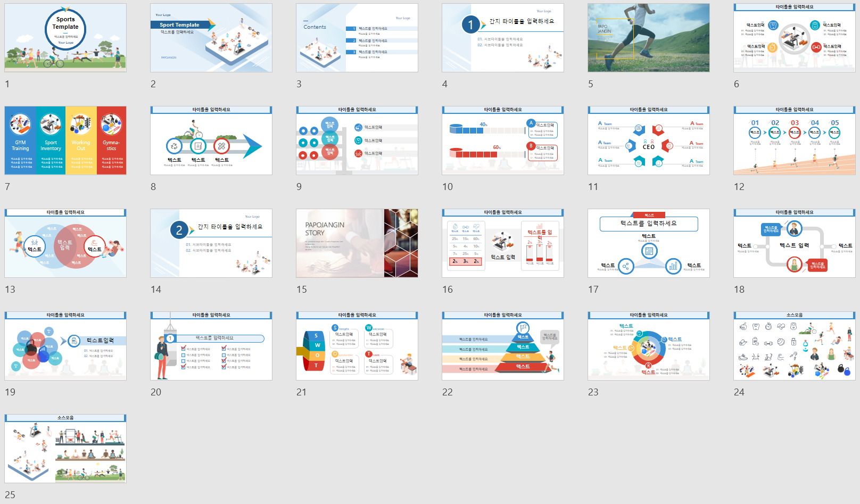The image size is (860, 504).
Task: Select slide 6 treadmill icons thumbnail
Action: pos(795,38)
